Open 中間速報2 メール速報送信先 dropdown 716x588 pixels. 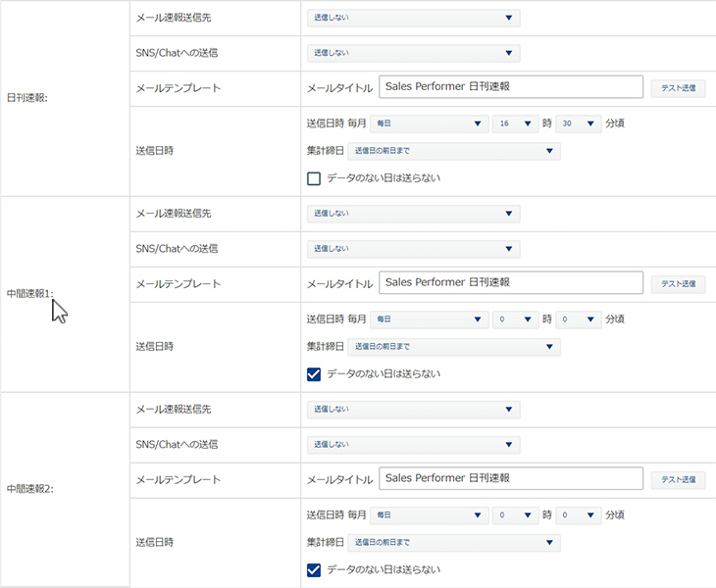click(x=413, y=409)
